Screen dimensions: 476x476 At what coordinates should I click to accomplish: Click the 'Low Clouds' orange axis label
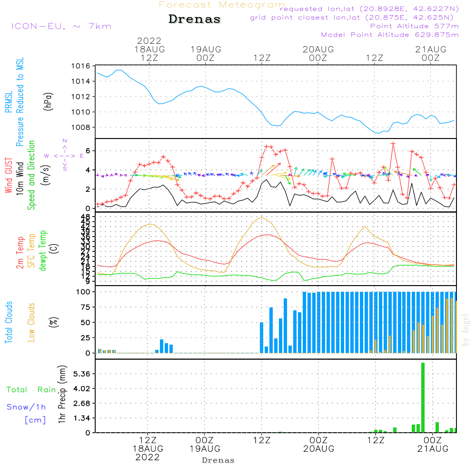[x=31, y=322]
